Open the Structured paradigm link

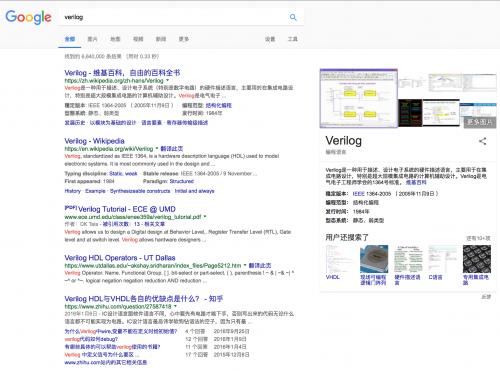[182, 181]
